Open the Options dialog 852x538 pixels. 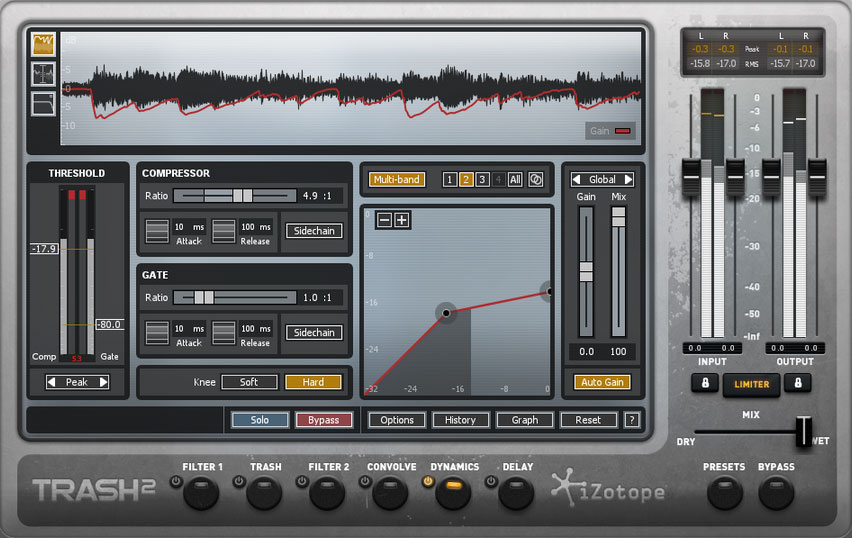[x=397, y=420]
